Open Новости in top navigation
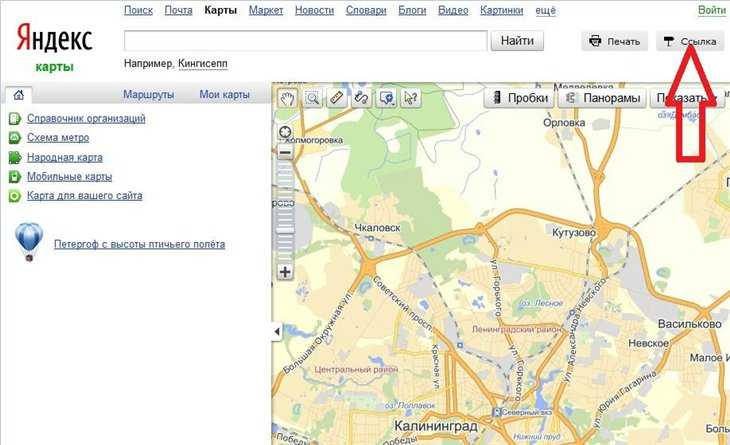Image resolution: width=730 pixels, height=445 pixels. [x=314, y=10]
